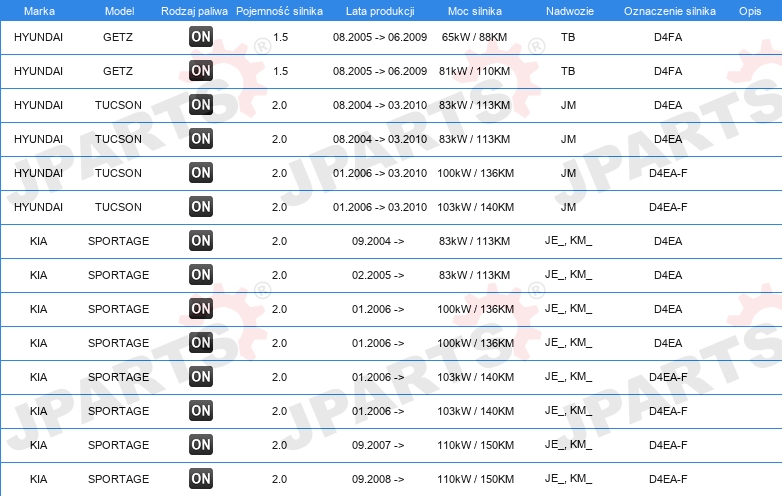Select D4FA engine code in first row
This screenshot has height=496, width=782.
(668, 37)
